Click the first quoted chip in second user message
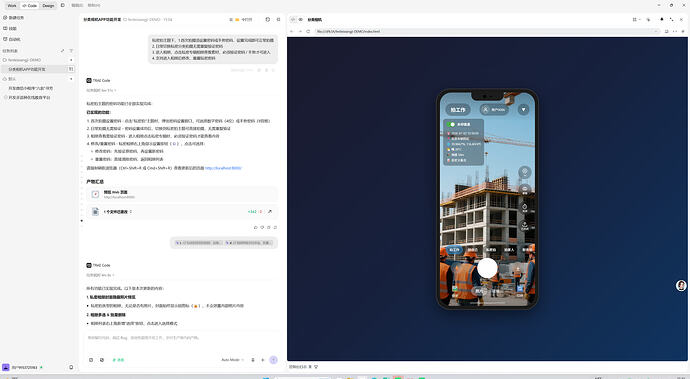Image resolution: width=690 pixels, height=379 pixels. [199, 243]
